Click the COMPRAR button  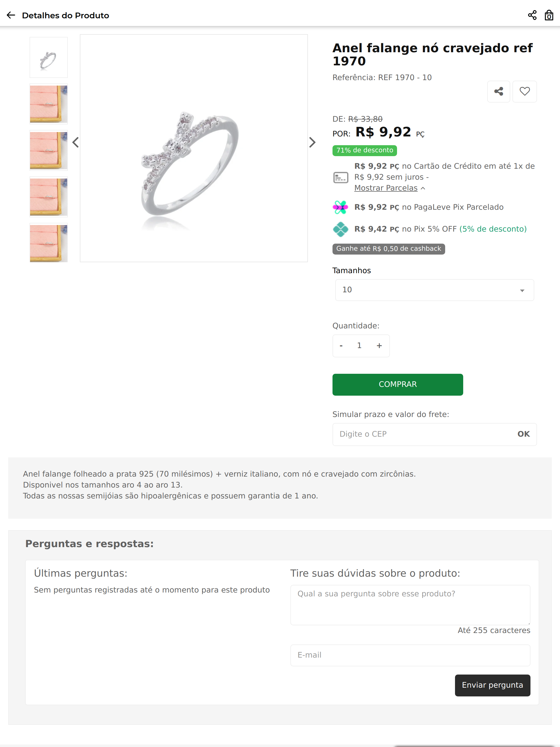point(398,385)
